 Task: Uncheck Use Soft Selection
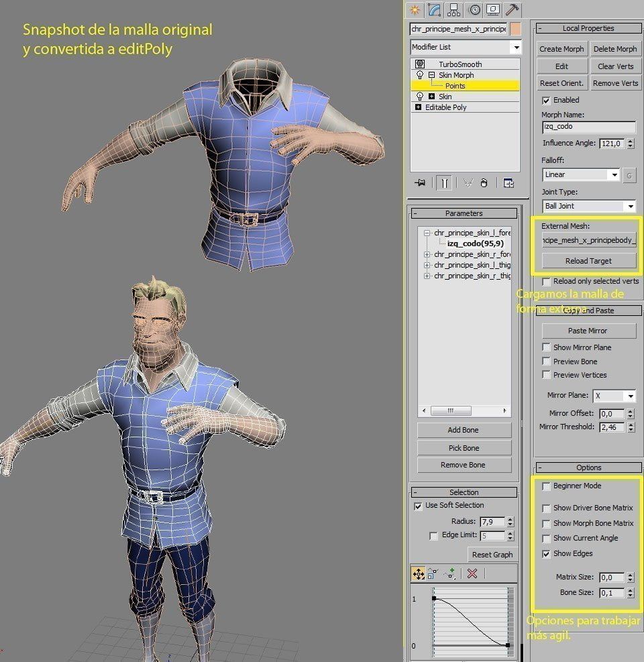(418, 506)
